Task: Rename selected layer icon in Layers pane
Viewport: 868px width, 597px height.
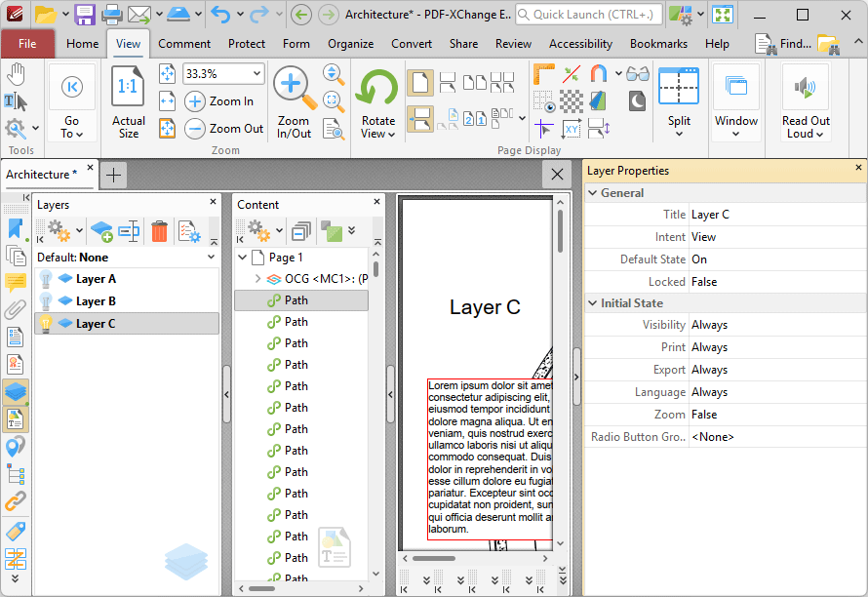Action: 129,231
